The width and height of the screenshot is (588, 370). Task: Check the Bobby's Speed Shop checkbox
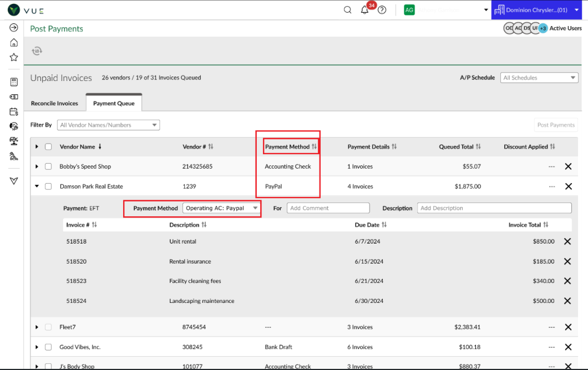[x=48, y=166]
